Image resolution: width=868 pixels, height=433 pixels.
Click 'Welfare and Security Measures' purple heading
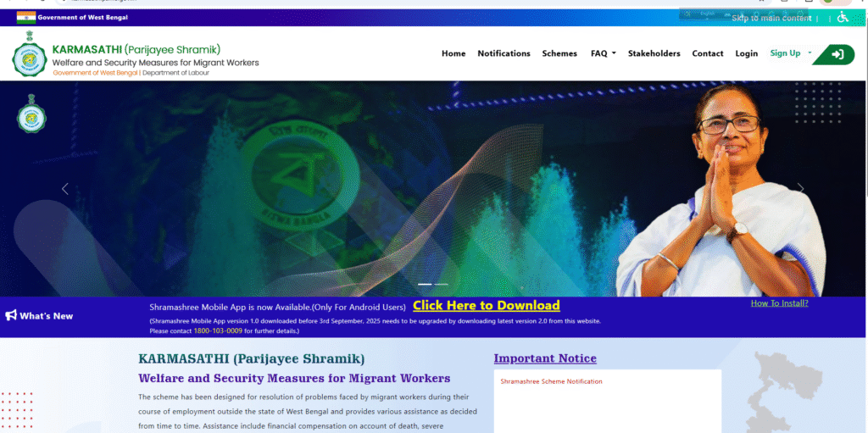(294, 379)
